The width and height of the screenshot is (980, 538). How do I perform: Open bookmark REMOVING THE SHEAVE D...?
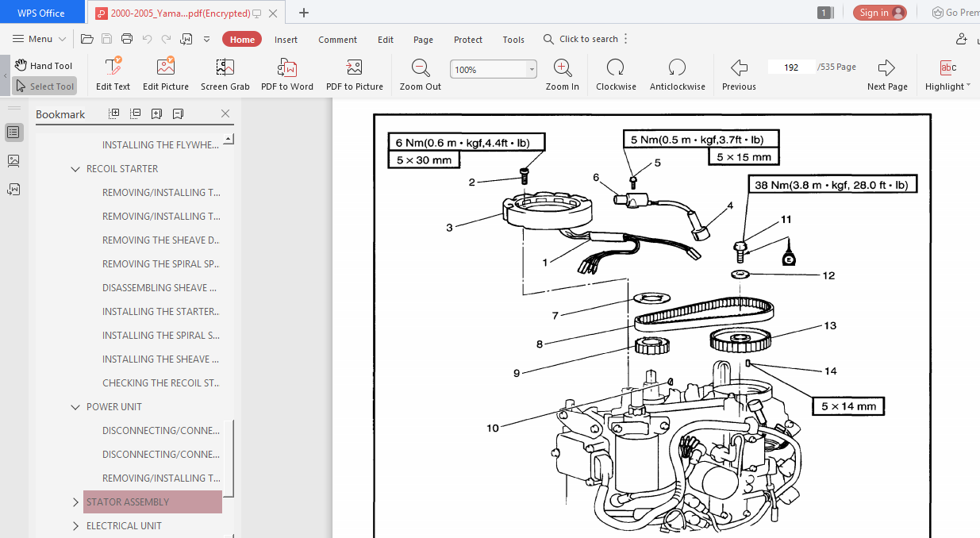point(160,240)
